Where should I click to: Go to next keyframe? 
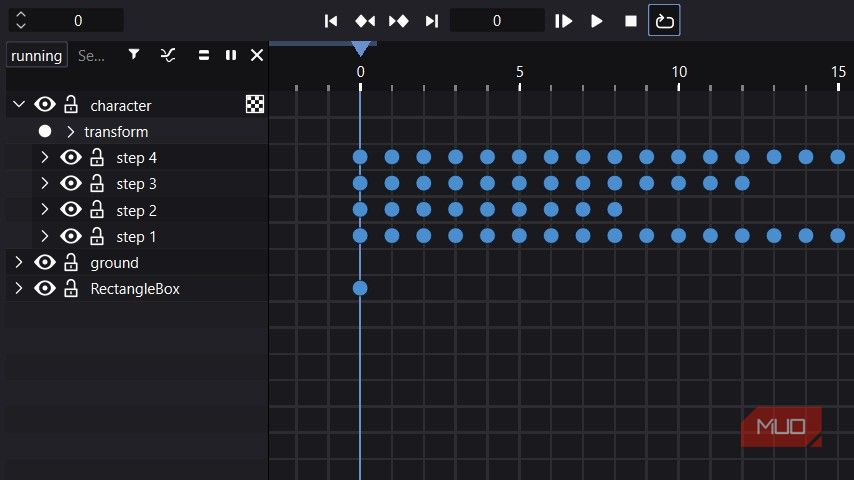pos(399,21)
